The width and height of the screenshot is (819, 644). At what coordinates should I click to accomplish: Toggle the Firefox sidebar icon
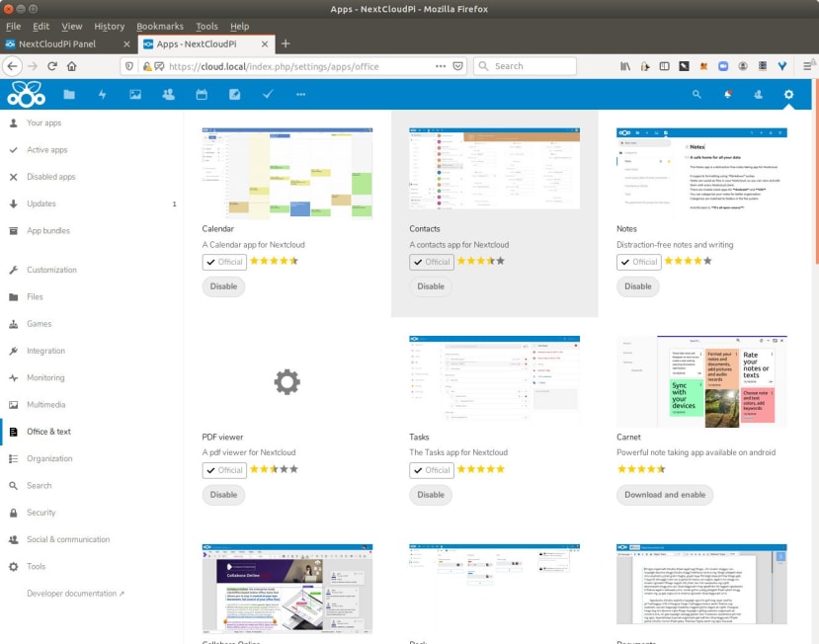point(665,66)
